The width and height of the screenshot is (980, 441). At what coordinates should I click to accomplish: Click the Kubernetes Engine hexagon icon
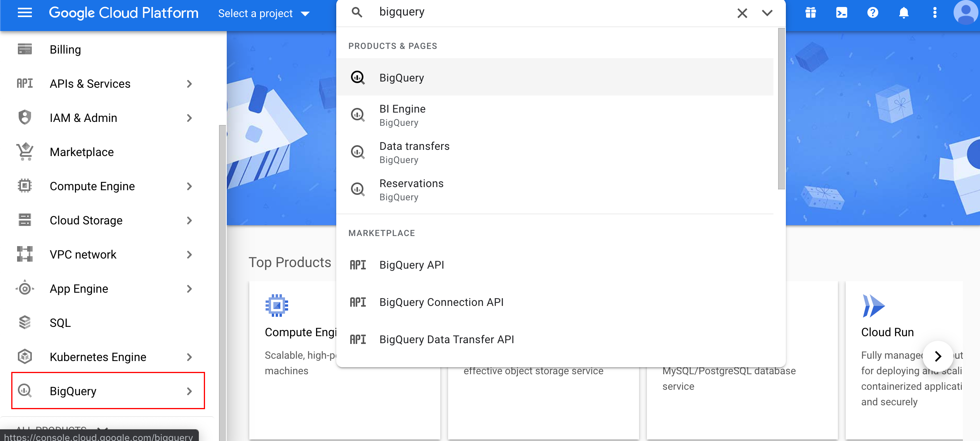pyautogui.click(x=25, y=356)
